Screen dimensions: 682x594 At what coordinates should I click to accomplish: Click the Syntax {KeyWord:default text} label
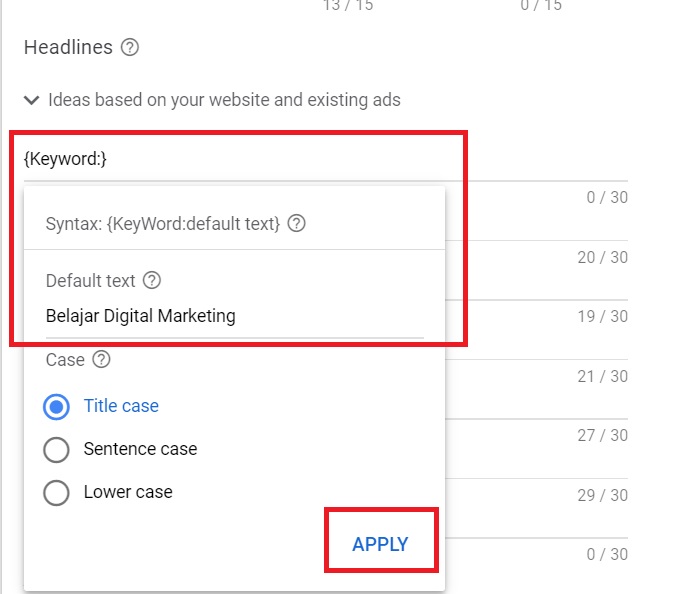pos(163,224)
